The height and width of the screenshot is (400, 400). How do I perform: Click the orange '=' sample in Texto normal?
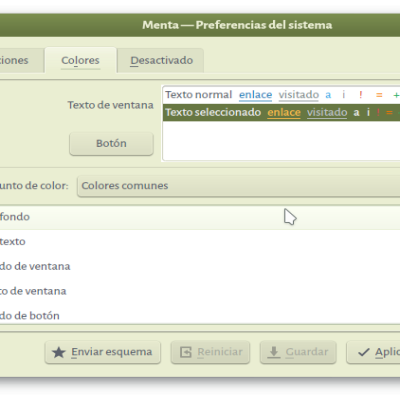[379, 95]
